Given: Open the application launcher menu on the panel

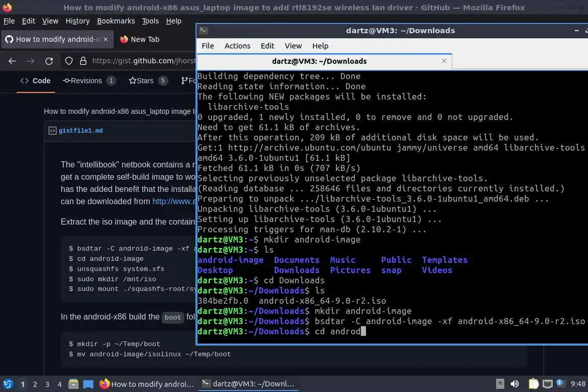Looking at the screenshot, I should point(8,384).
